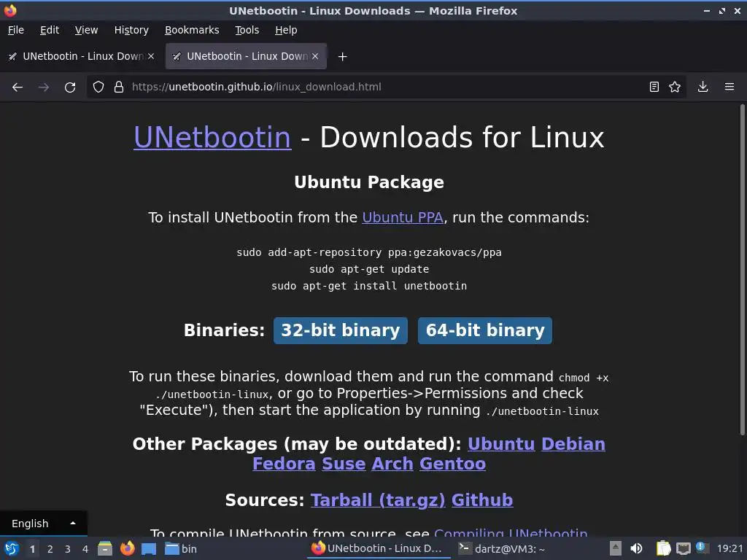The height and width of the screenshot is (560, 747).
Task: Open the Arch package link
Action: [x=392, y=464]
